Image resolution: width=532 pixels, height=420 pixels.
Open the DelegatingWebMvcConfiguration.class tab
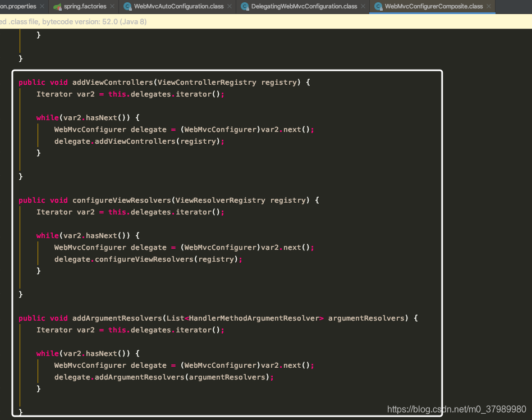(304, 6)
